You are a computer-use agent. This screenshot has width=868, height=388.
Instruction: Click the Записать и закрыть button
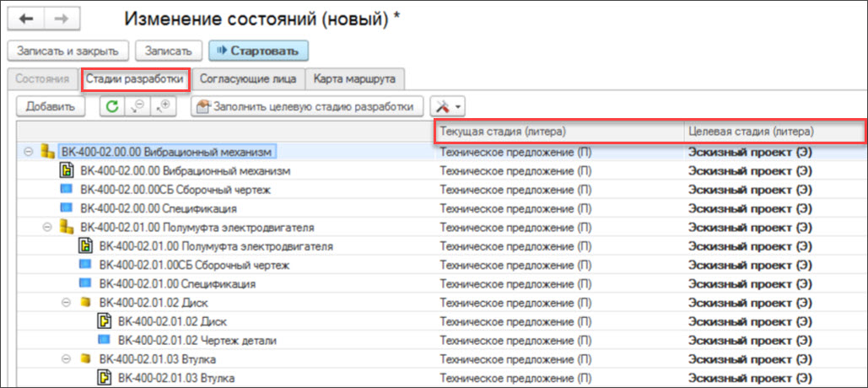69,51
